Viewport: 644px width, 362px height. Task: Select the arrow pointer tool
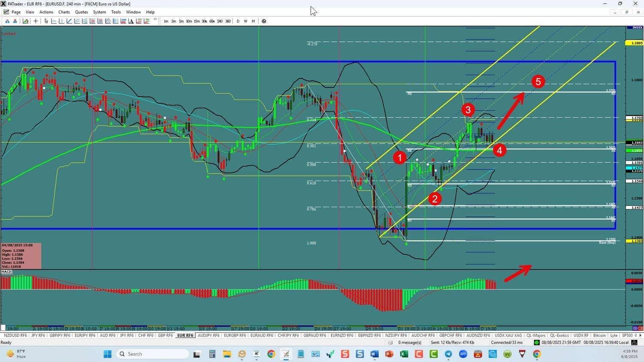[46, 21]
